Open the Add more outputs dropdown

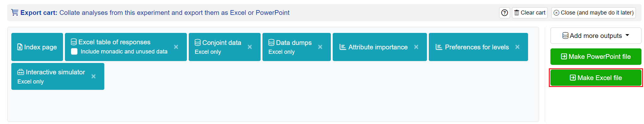596,36
